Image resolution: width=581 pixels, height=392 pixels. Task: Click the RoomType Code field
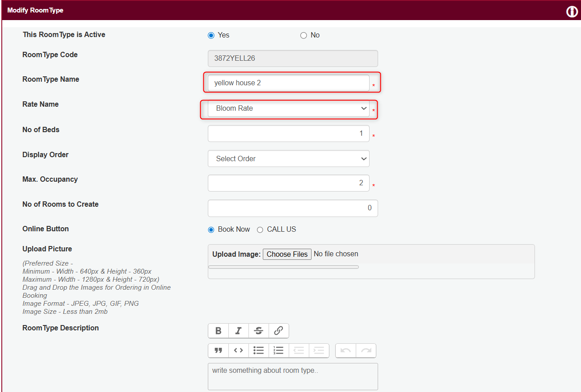pyautogui.click(x=293, y=58)
